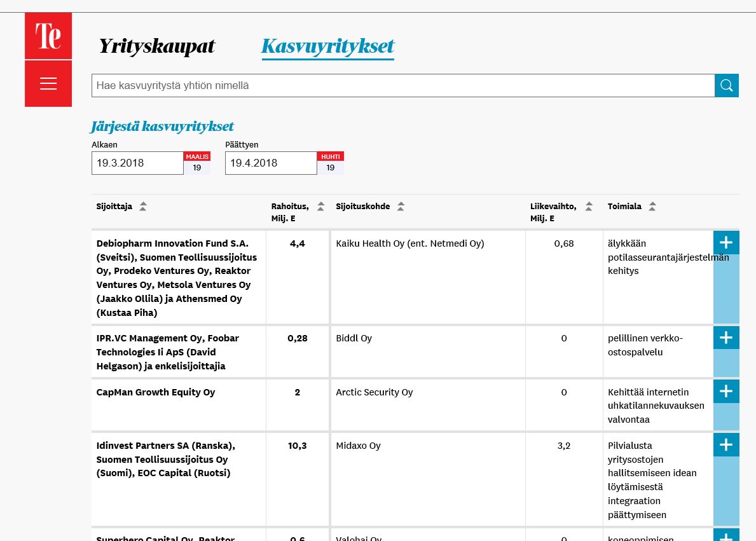The width and height of the screenshot is (756, 541).
Task: Select Arctic Security Oy cell
Action: pos(428,405)
